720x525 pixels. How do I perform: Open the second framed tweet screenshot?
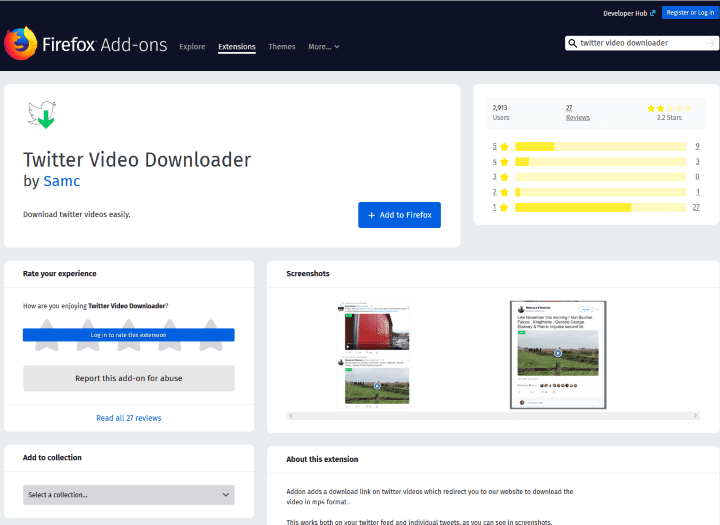click(558, 355)
